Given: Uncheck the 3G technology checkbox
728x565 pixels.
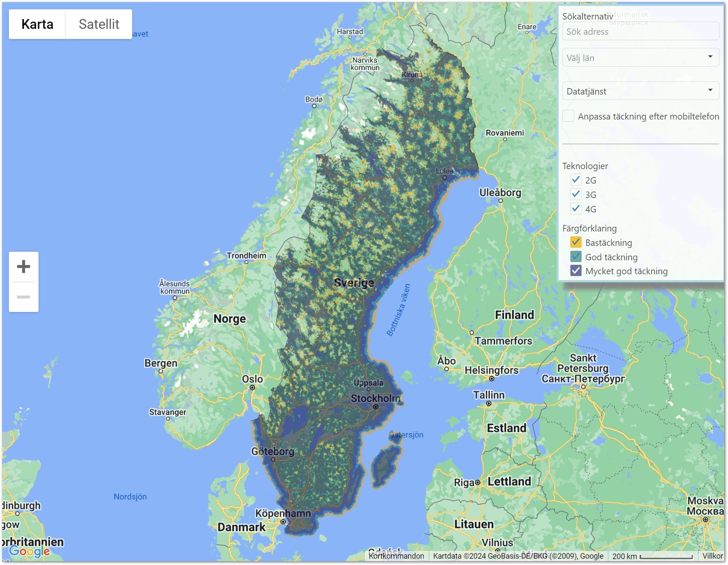Looking at the screenshot, I should 576,194.
